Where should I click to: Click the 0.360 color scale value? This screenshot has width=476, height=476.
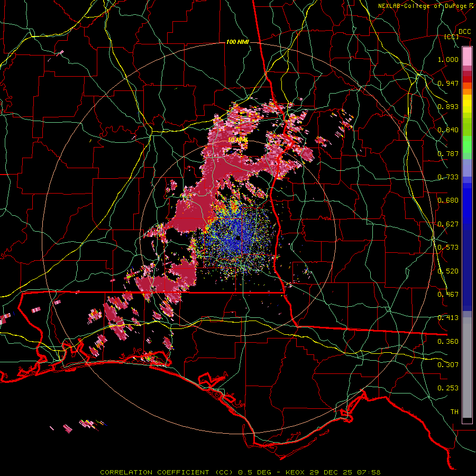[448, 342]
